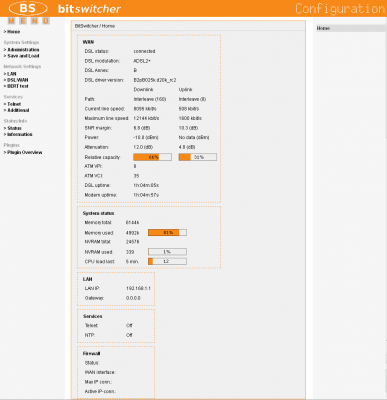Click the Uplink column header
Screen dimensions: 387x400
[x=185, y=90]
